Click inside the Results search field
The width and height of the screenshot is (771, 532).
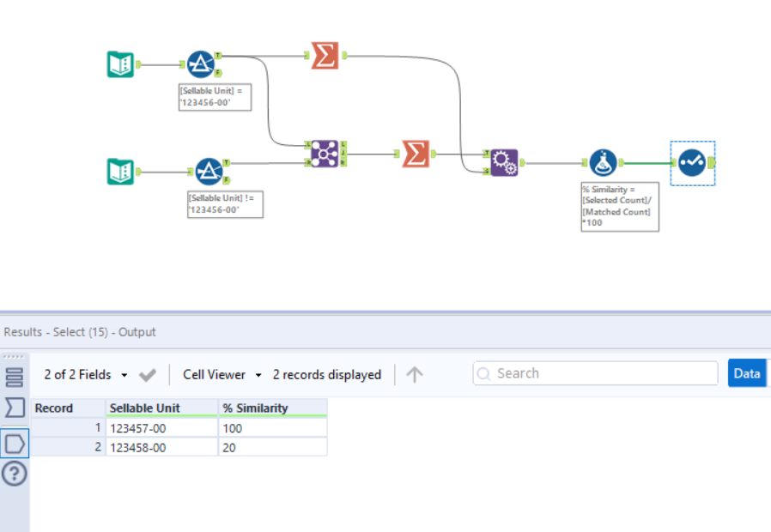pos(595,373)
